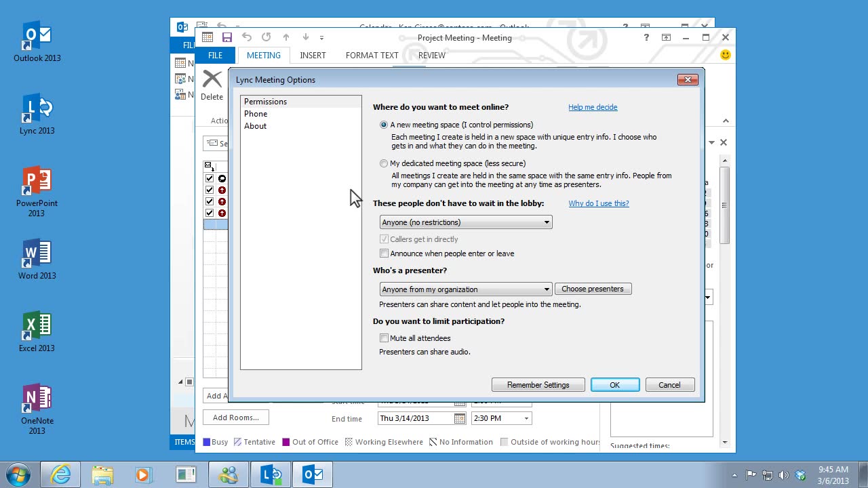Screen dimensions: 868x488
Task: Open the PowerPoint 2013 desktop shortcut
Action: tap(37, 192)
